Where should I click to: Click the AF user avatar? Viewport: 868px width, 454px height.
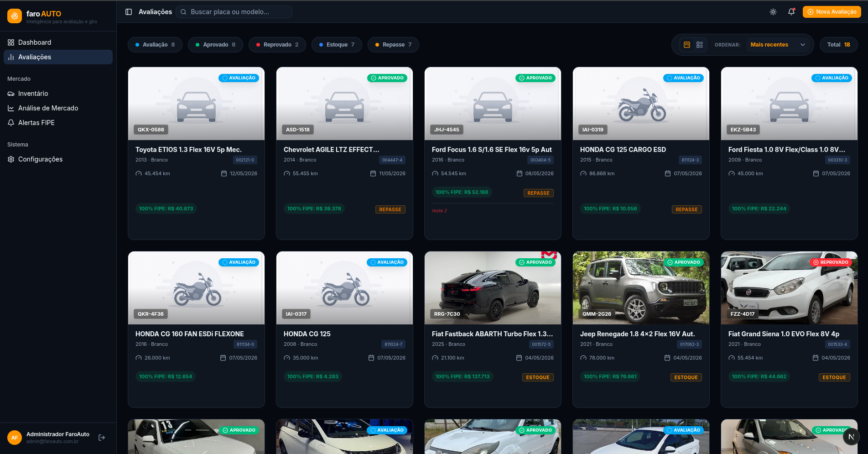click(15, 438)
